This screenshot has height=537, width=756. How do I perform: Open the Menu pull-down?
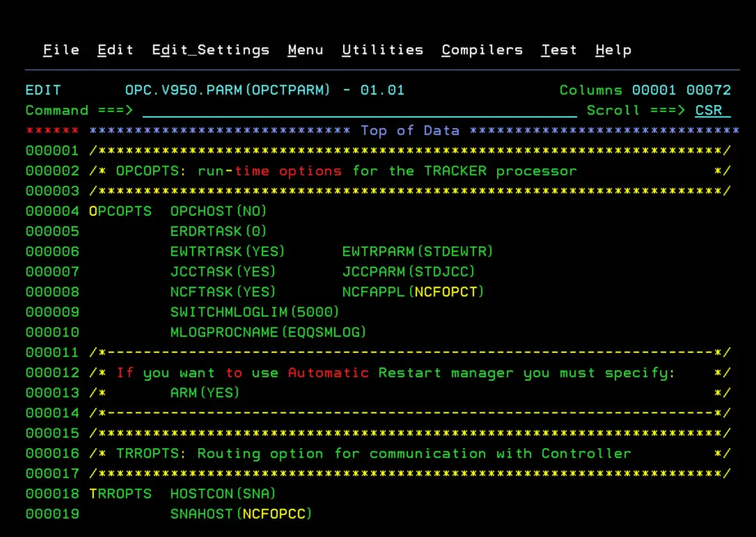tap(305, 50)
